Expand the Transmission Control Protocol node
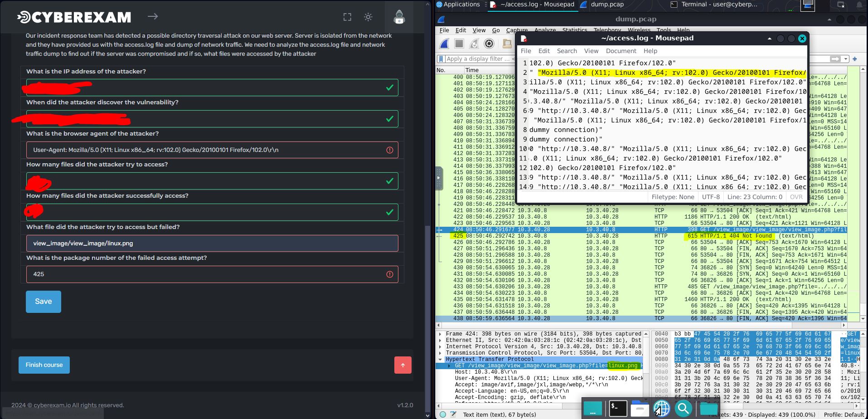868x419 pixels. [440, 353]
